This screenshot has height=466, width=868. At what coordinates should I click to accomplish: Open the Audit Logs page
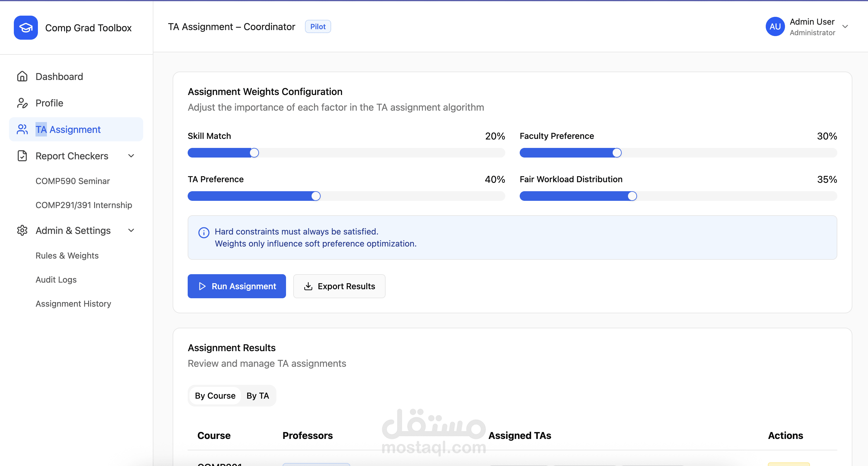pos(56,280)
